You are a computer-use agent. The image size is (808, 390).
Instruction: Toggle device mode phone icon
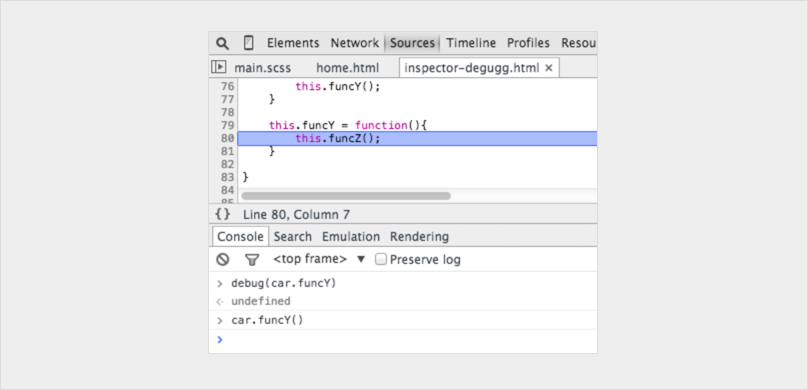pyautogui.click(x=248, y=43)
